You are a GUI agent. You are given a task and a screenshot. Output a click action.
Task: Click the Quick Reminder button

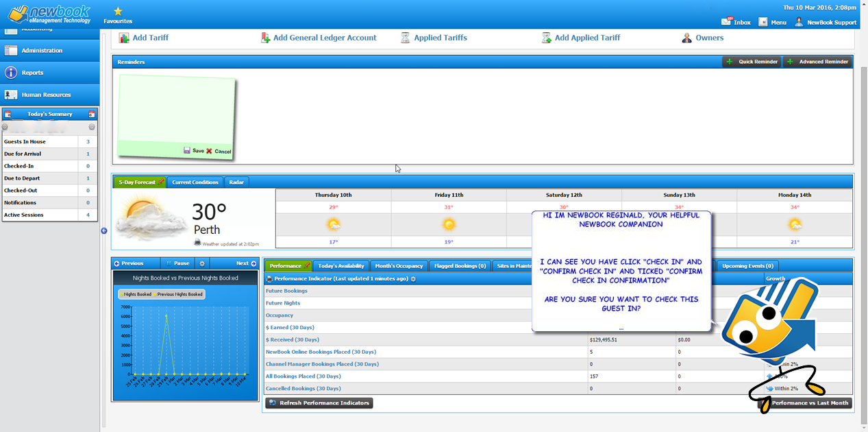click(x=752, y=62)
